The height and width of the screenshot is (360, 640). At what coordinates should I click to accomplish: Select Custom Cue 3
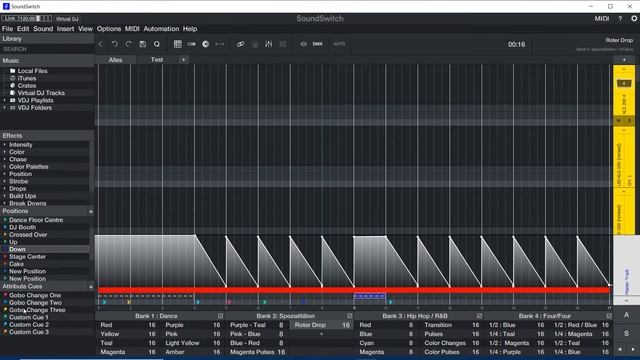point(29,332)
